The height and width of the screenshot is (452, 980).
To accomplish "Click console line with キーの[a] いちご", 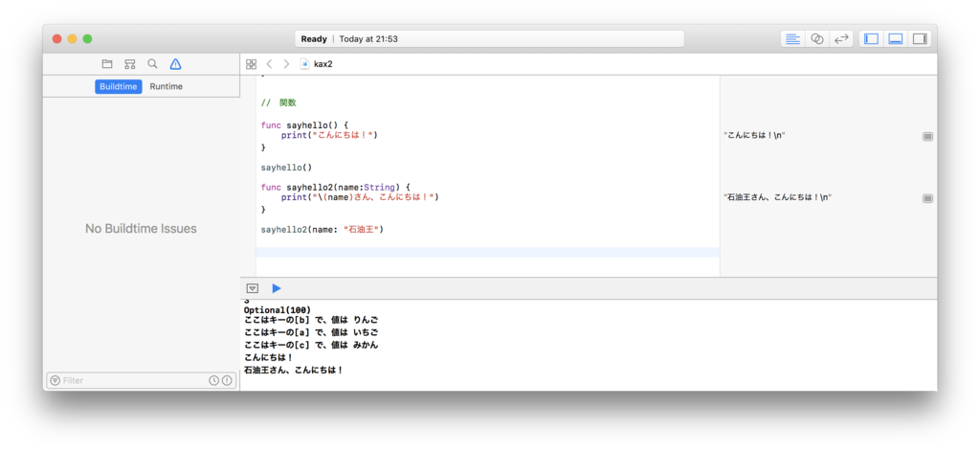I will pos(311,332).
